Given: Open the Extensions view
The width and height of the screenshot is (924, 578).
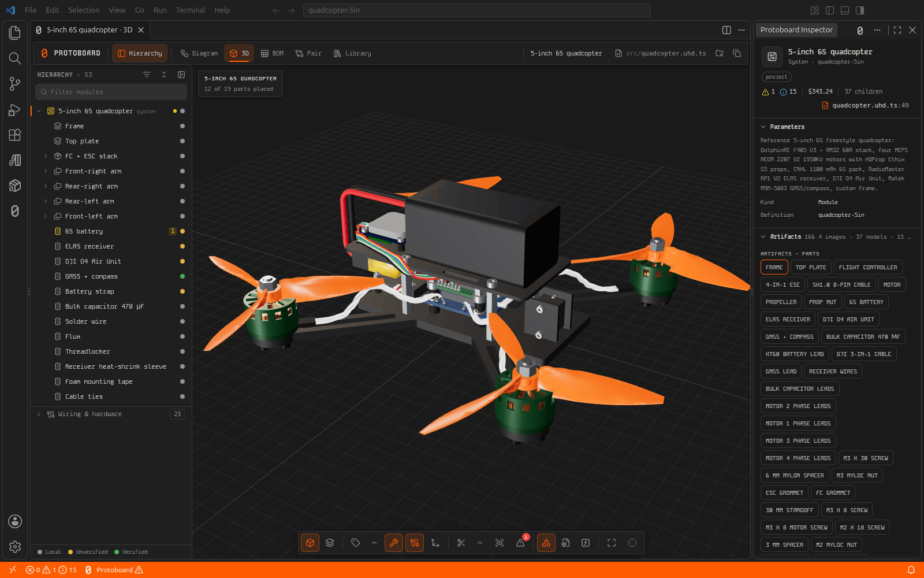Looking at the screenshot, I should pos(15,135).
